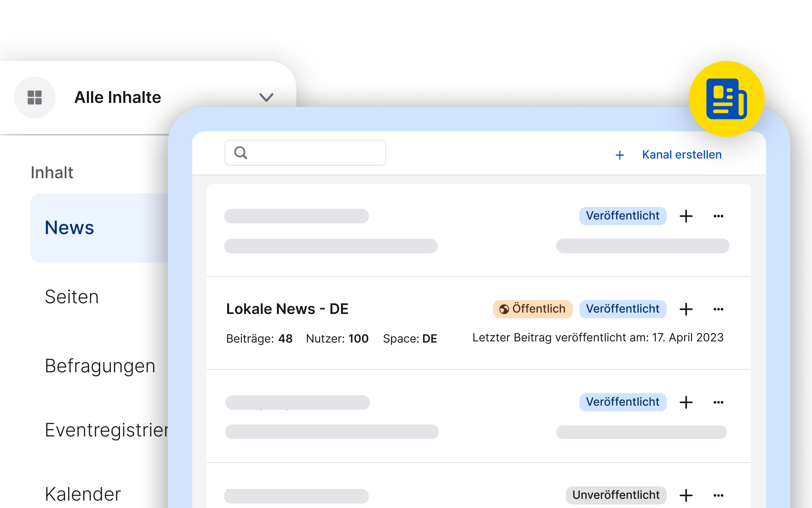Expand the Alle Inhalte dropdown chevron

click(266, 98)
